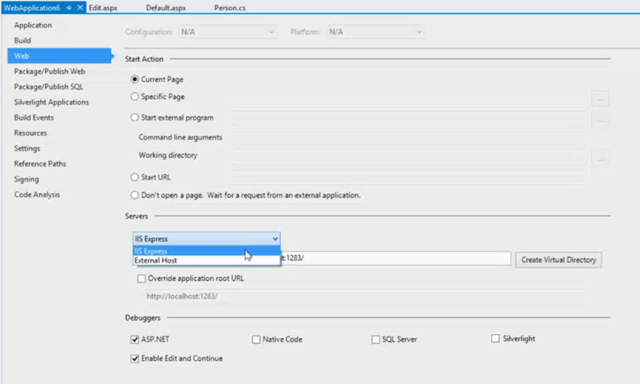This screenshot has width=640, height=384.
Task: Open the Platform dropdown
Action: click(x=376, y=32)
